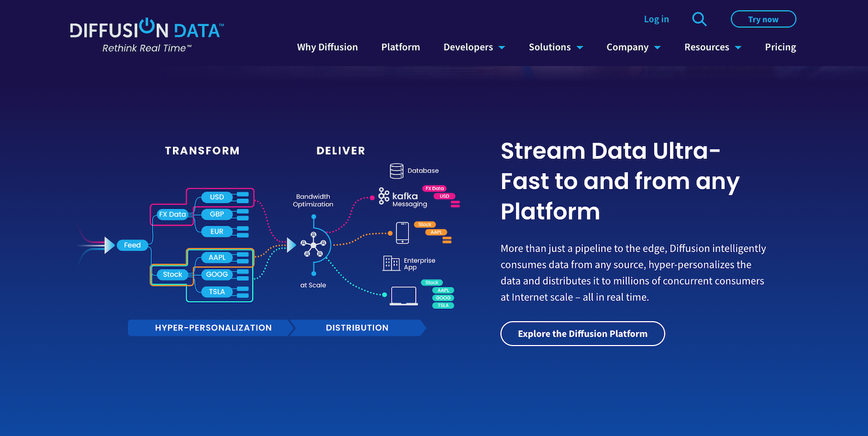Click the AAPL node in Transform diagram

coord(217,257)
